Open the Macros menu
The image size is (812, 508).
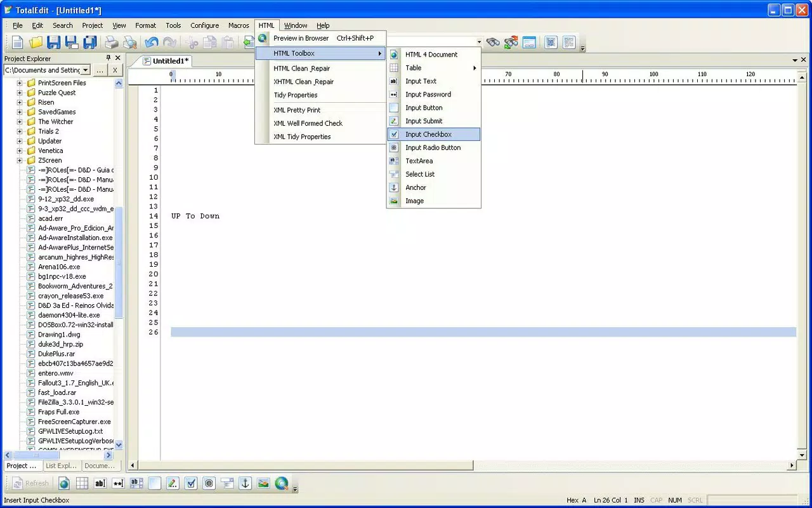click(239, 25)
